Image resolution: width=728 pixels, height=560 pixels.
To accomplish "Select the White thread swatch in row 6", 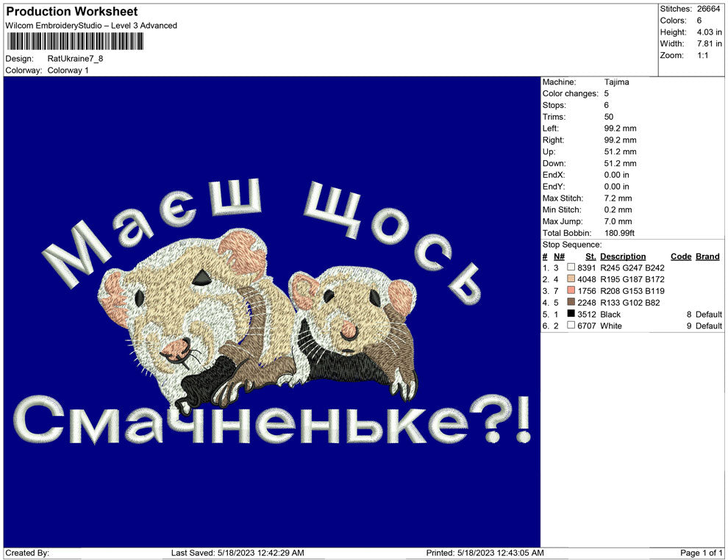I will [x=571, y=326].
